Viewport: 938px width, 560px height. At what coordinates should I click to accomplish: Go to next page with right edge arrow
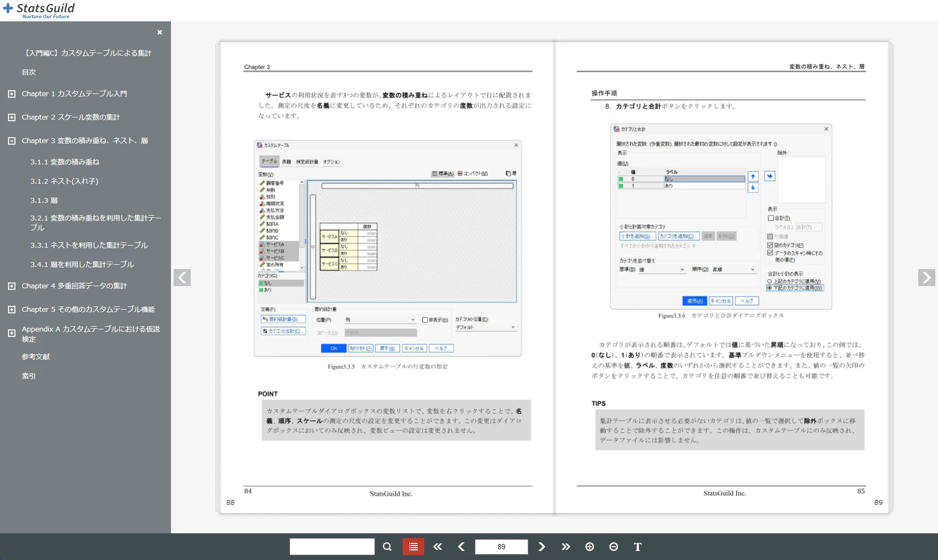[927, 277]
